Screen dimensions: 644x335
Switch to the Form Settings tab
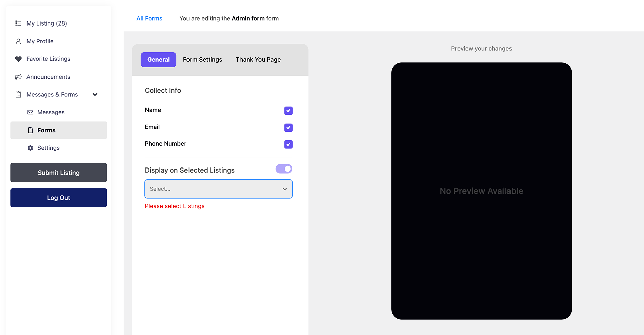[x=203, y=59]
